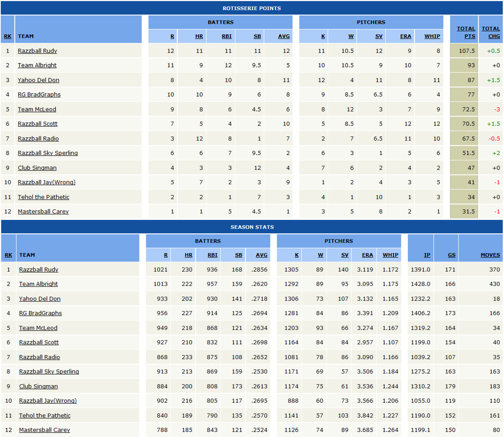This screenshot has height=437, width=504.
Task: Sort Rotisserie Points by WHIP header
Action: pyautogui.click(x=432, y=36)
